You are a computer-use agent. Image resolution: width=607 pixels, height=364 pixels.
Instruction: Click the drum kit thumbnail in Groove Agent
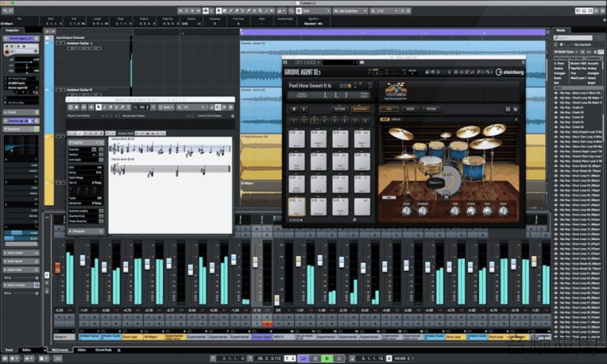click(396, 92)
